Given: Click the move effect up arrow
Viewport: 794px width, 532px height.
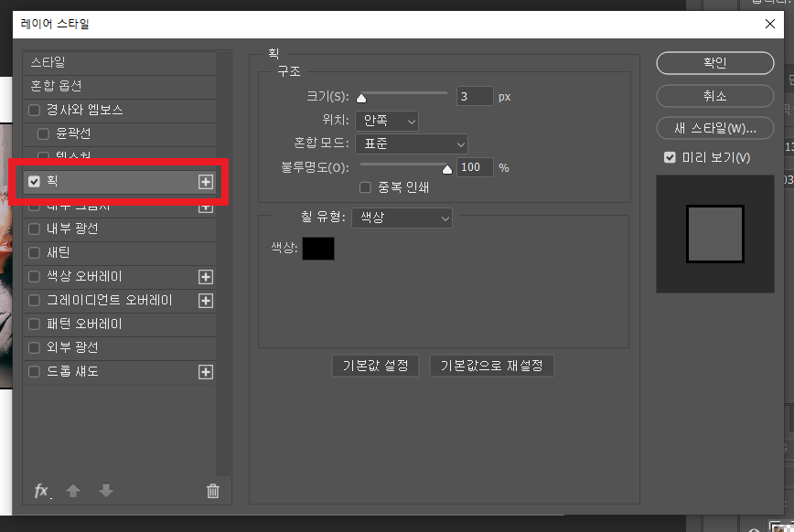Looking at the screenshot, I should pyautogui.click(x=73, y=491).
